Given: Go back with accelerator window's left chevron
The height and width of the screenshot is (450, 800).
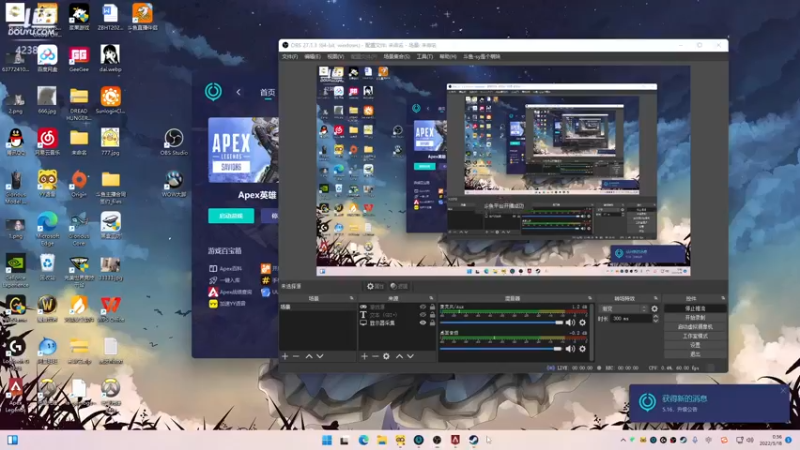Looking at the screenshot, I should click(x=238, y=92).
